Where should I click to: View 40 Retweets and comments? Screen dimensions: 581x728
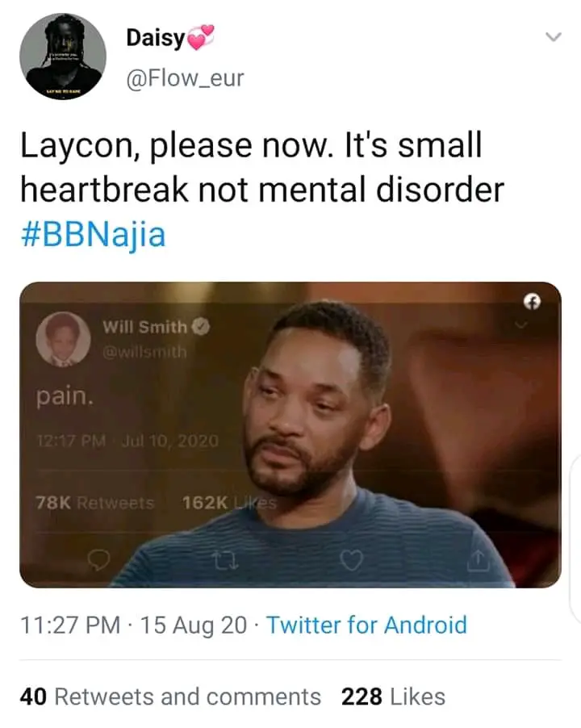point(170,697)
